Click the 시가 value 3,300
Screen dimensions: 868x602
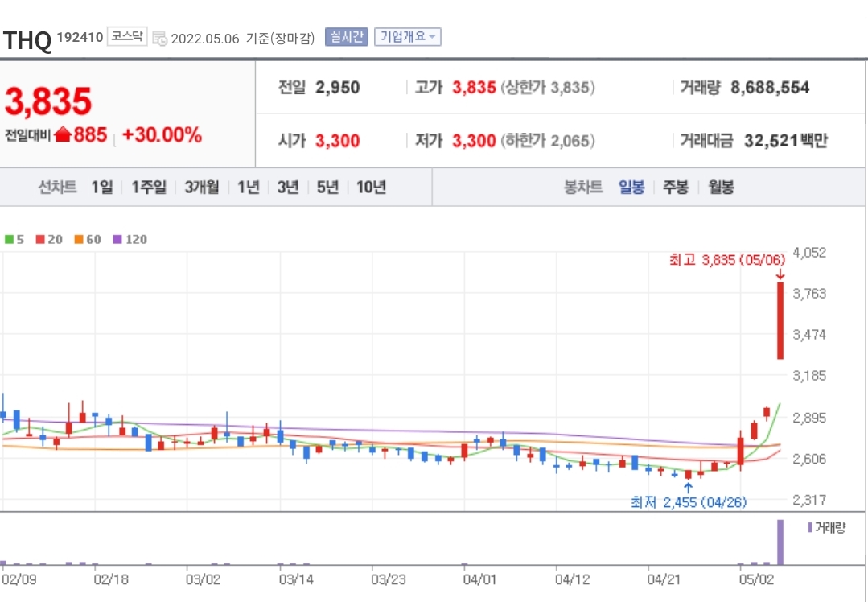337,141
